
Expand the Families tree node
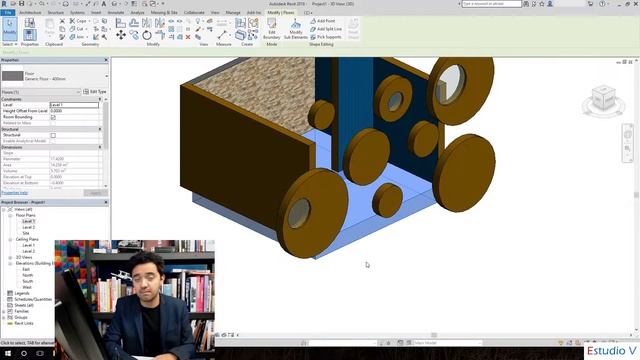click(4, 311)
